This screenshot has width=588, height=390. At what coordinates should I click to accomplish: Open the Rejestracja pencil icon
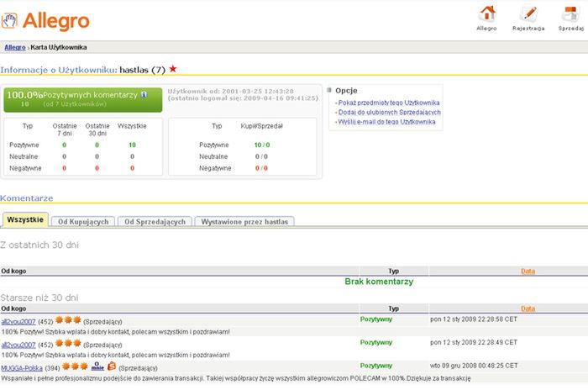click(528, 13)
